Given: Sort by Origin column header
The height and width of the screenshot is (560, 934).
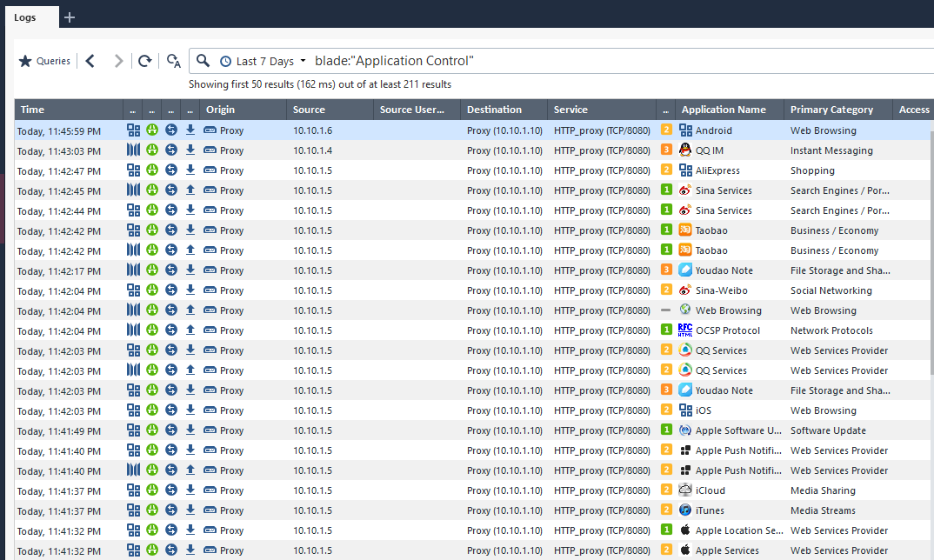Looking at the screenshot, I should pos(243,110).
